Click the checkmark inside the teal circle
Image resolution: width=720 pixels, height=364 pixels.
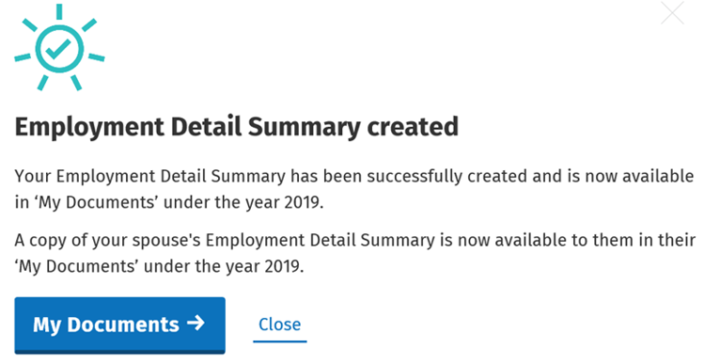58,49
